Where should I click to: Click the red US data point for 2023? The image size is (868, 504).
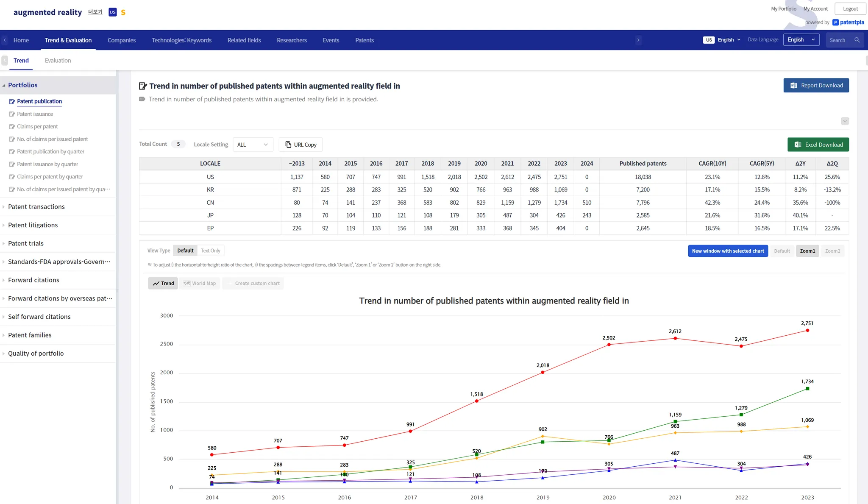point(807,330)
